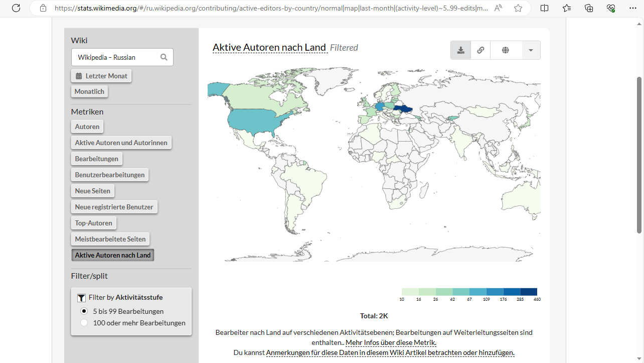Click the globe map view icon
644x363 pixels.
click(x=506, y=50)
